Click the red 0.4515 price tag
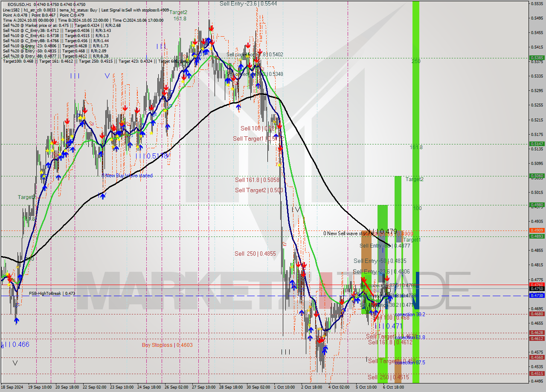The height and width of the screenshot is (392, 546). tap(537, 374)
